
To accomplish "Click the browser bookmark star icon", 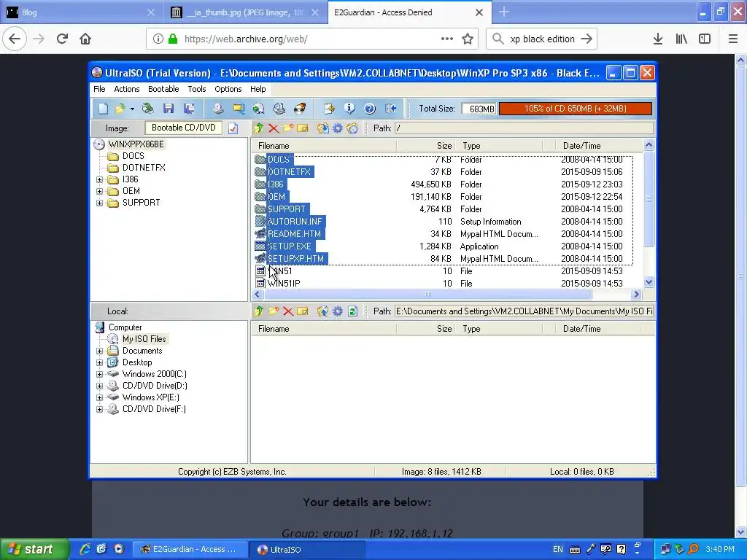I will click(468, 39).
